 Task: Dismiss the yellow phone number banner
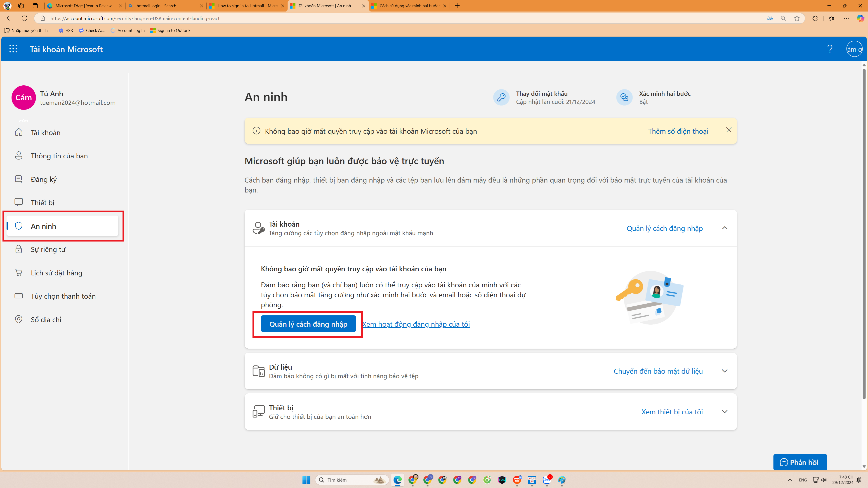click(729, 130)
